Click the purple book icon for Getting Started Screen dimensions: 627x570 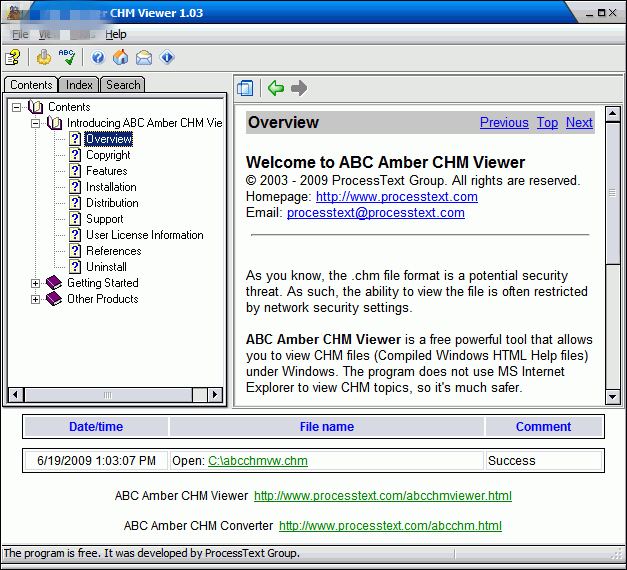click(x=54, y=283)
